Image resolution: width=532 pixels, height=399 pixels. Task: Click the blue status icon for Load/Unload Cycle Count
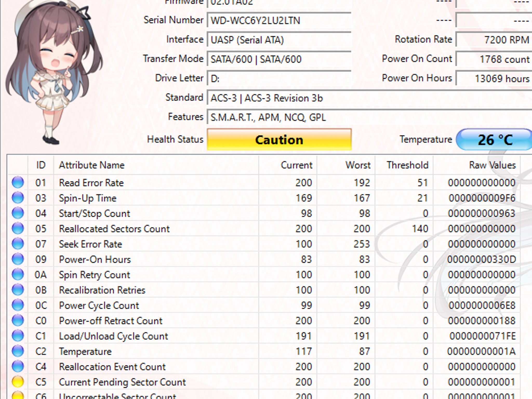point(18,336)
